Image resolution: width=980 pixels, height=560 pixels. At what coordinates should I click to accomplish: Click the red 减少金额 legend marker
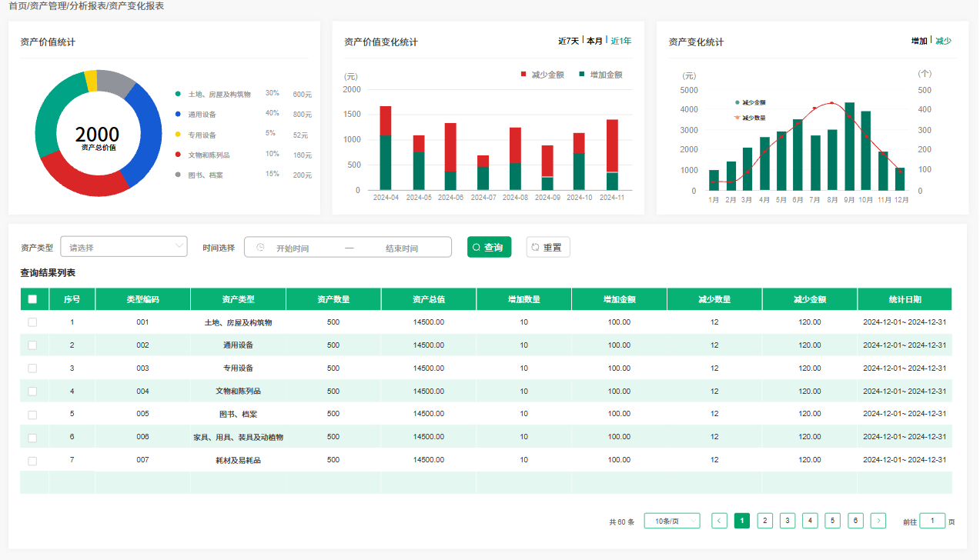click(524, 75)
